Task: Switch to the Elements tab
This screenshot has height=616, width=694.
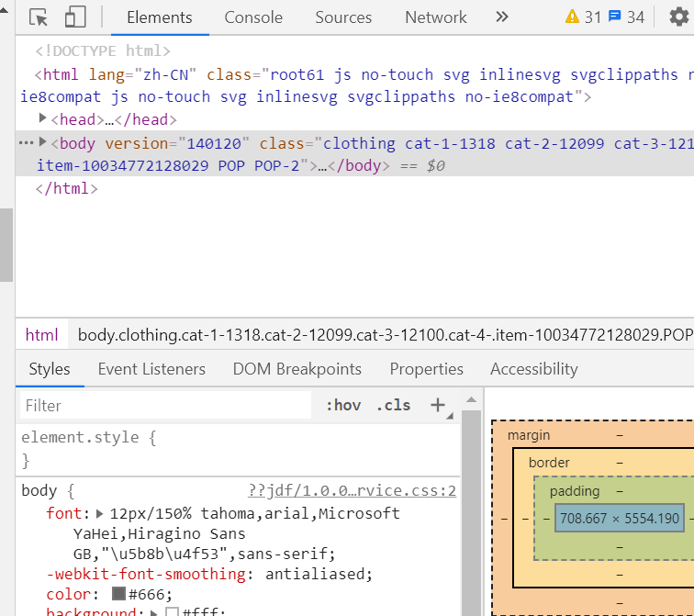Action: pyautogui.click(x=160, y=17)
